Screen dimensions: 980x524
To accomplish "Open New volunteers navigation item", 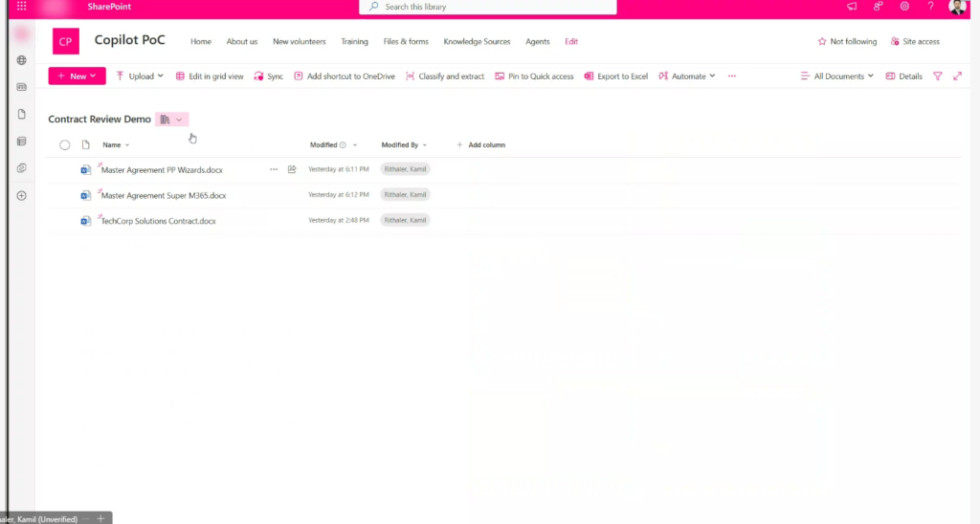I will tap(300, 41).
